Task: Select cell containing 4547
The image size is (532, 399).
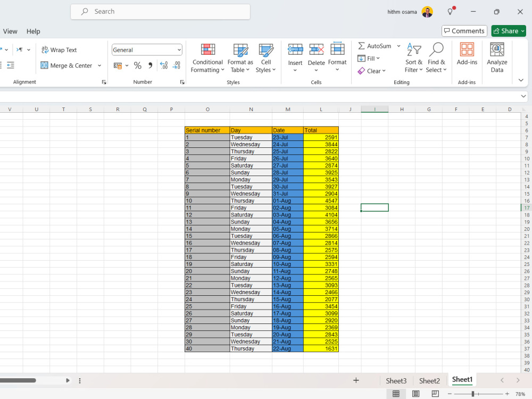Action: 321,201
